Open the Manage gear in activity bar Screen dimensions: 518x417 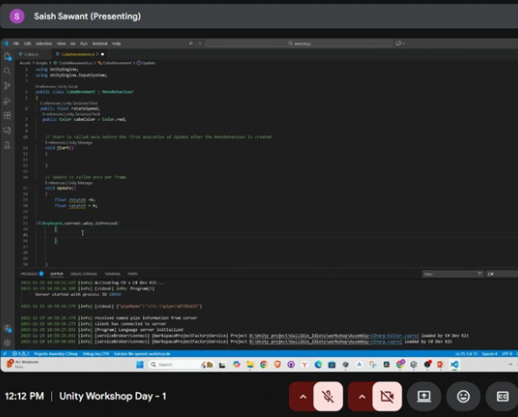click(7, 342)
